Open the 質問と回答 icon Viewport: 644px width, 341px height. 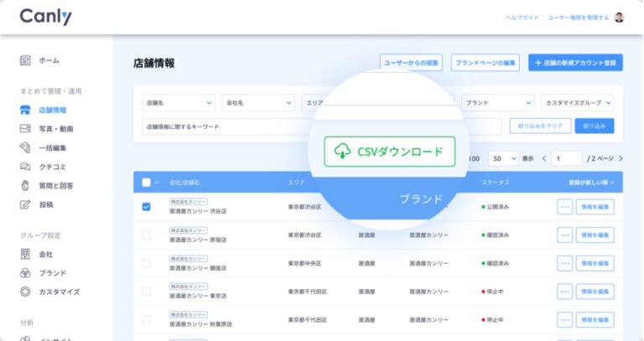point(24,185)
